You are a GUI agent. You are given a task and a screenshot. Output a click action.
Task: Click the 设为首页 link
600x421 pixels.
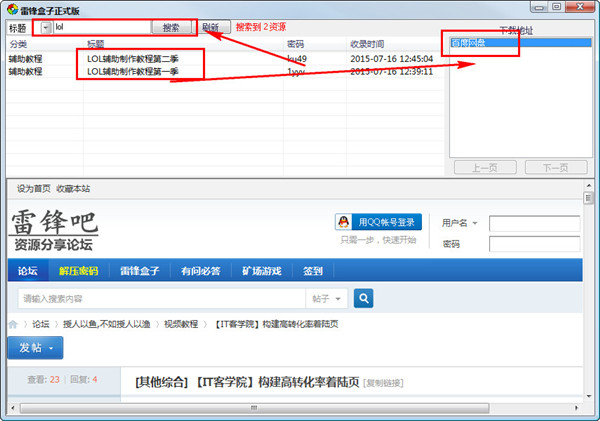[x=33, y=189]
